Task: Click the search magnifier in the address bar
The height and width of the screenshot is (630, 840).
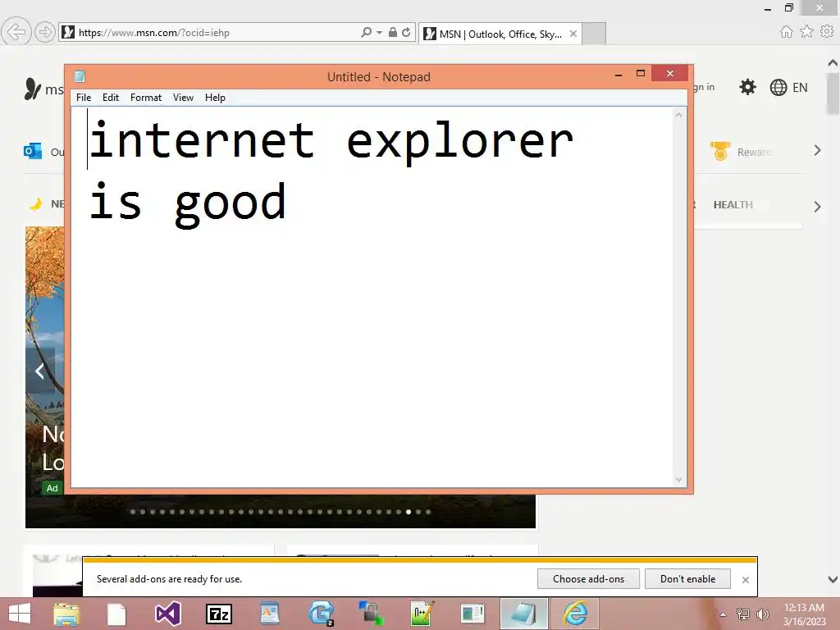Action: 367,32
